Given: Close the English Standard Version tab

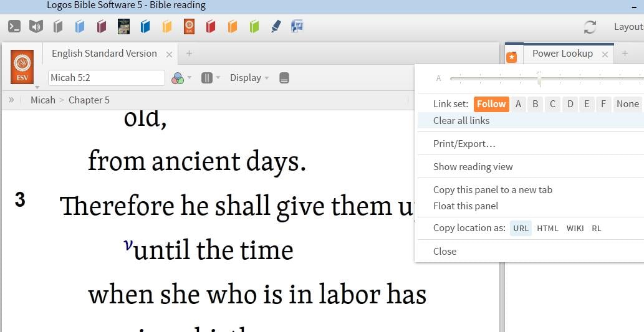Looking at the screenshot, I should 169,54.
